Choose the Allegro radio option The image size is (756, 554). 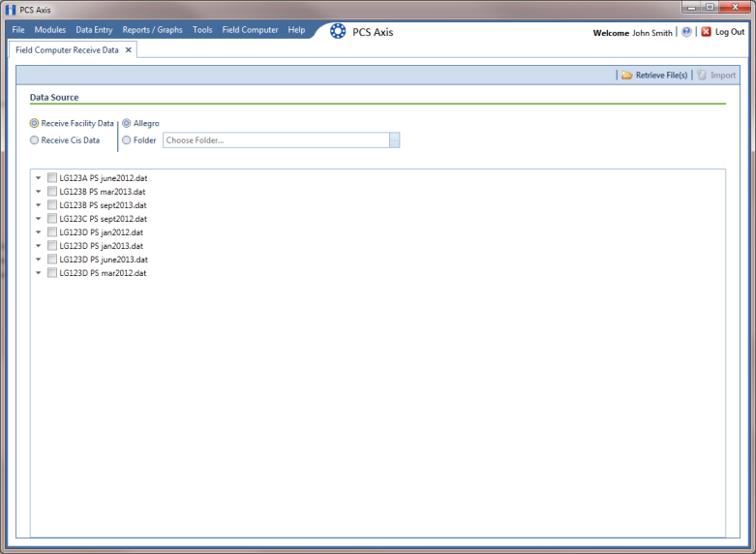126,124
